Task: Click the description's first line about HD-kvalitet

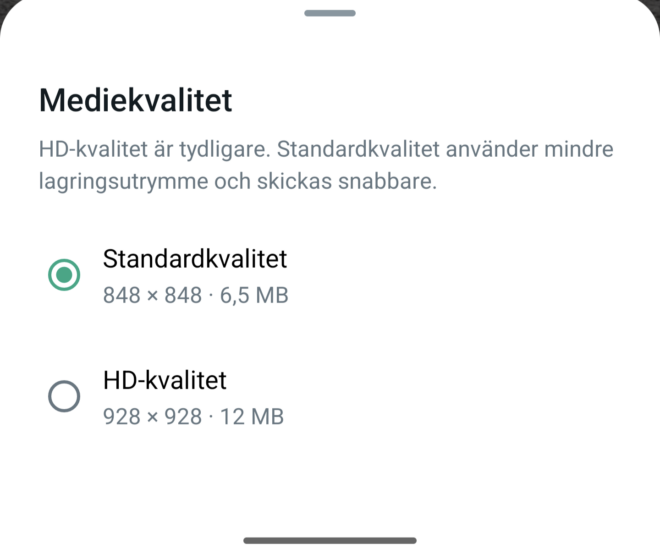Action: point(325,150)
